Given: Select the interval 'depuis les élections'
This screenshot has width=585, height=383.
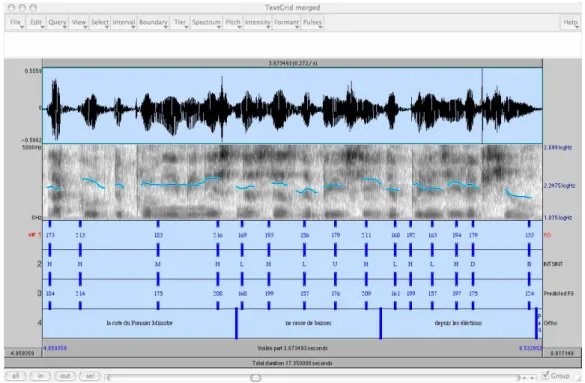Looking at the screenshot, I should coord(458,323).
